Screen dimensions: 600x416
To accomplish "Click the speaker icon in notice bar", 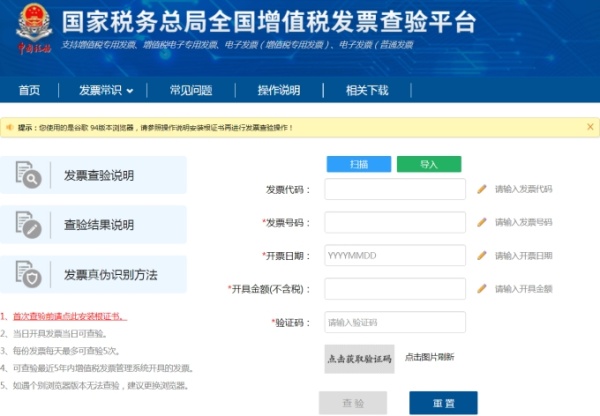I will [10, 127].
